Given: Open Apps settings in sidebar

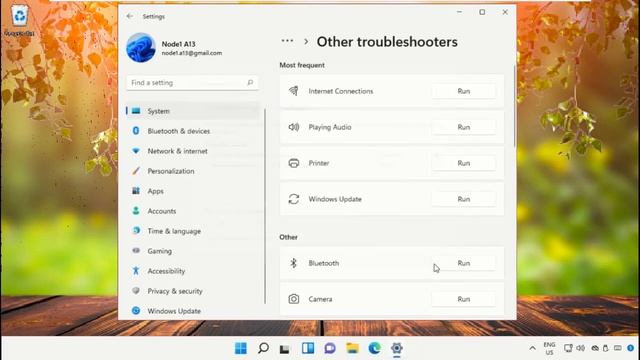Looking at the screenshot, I should pyautogui.click(x=193, y=191).
